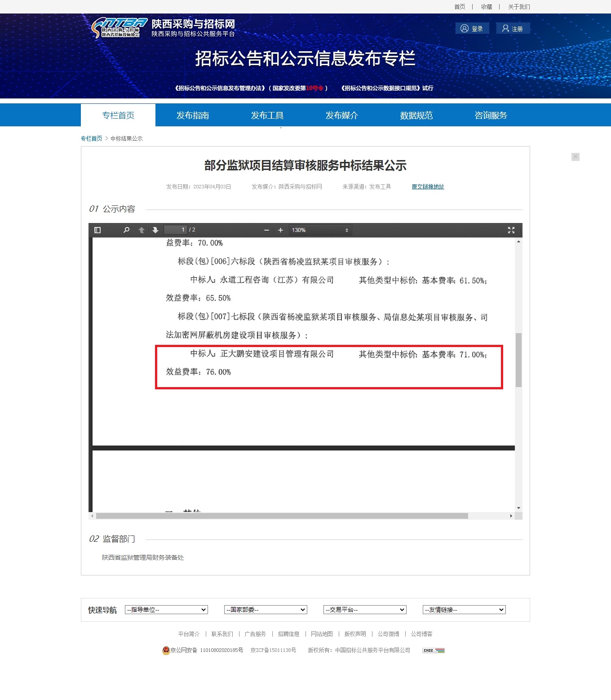
Task: Zoom in with the plus button
Action: (280, 230)
